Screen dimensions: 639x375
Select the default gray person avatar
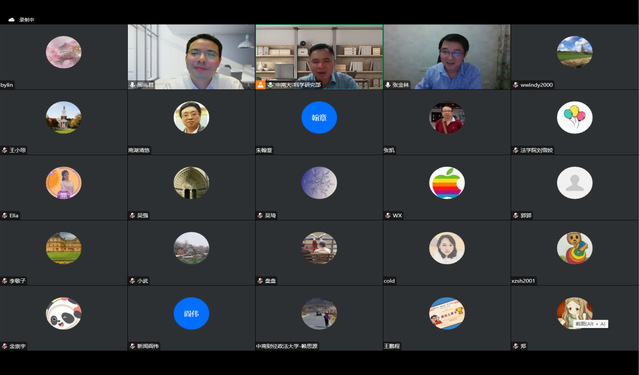[575, 183]
